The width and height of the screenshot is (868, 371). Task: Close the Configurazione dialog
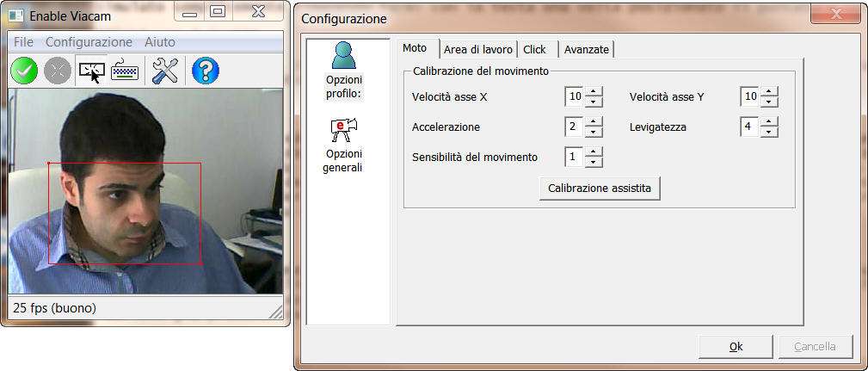tap(835, 13)
